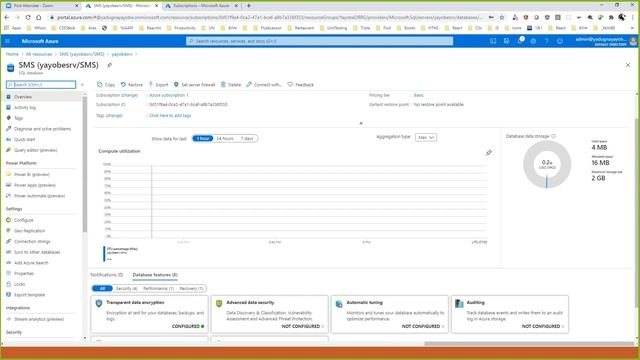
Task: Collapse the left menu with chevron
Action: tap(82, 84)
